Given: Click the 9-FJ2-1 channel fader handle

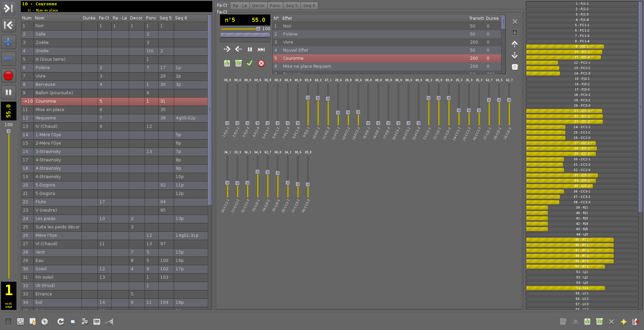Looking at the screenshot, I should coord(308,98).
